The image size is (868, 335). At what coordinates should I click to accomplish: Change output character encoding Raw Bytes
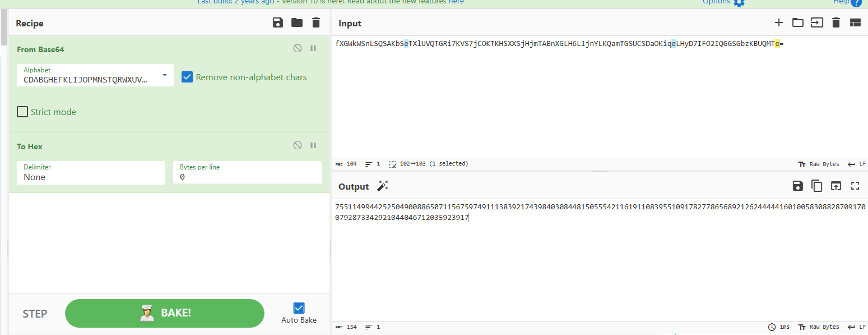[819, 327]
